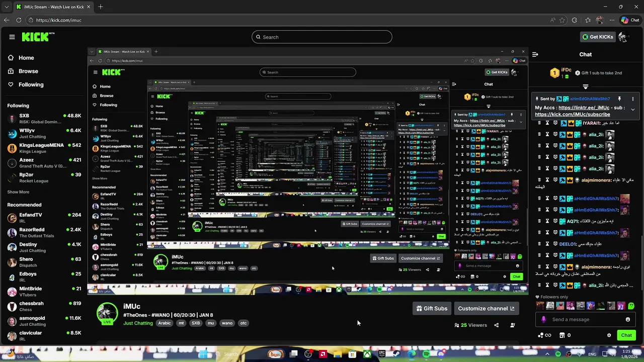The width and height of the screenshot is (644, 362).
Task: Open a new browser tab
Action: [101, 7]
